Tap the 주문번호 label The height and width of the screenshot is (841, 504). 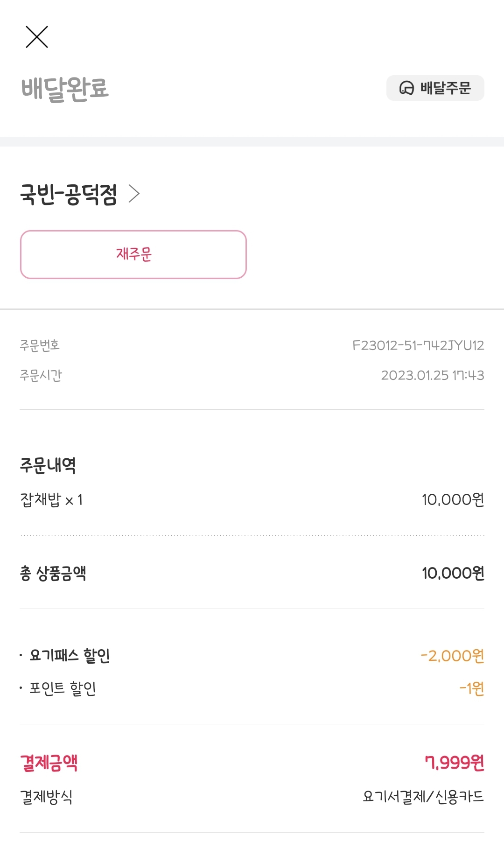40,345
